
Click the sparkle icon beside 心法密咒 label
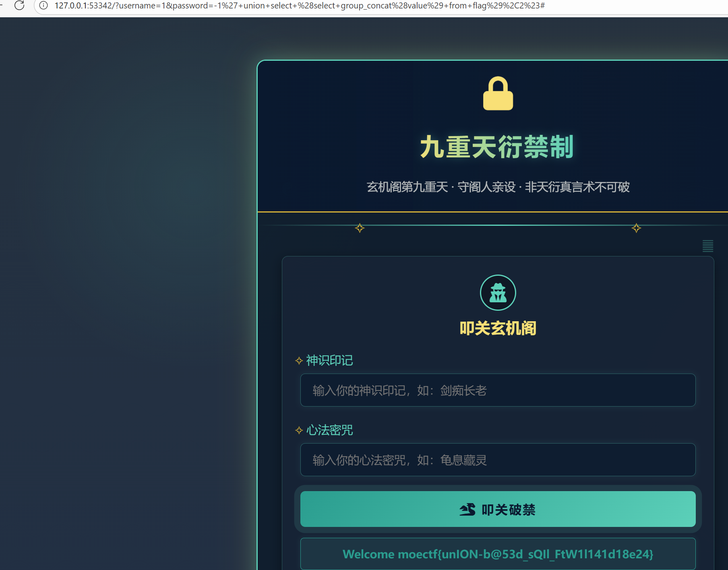tap(299, 430)
